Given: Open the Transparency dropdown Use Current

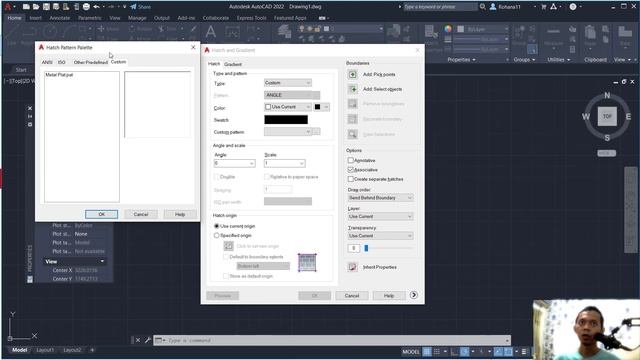Looking at the screenshot, I should (380, 236).
